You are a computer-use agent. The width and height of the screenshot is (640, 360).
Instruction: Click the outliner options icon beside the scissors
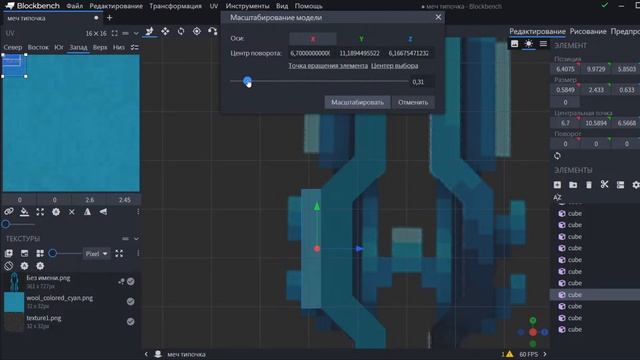620,185
